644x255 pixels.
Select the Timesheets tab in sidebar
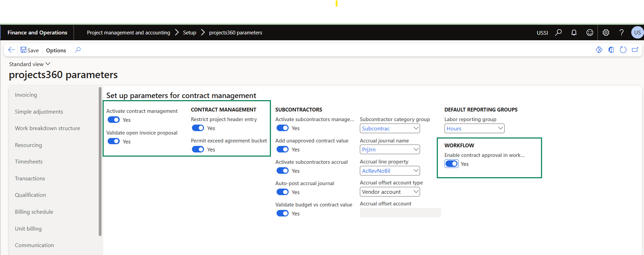29,161
